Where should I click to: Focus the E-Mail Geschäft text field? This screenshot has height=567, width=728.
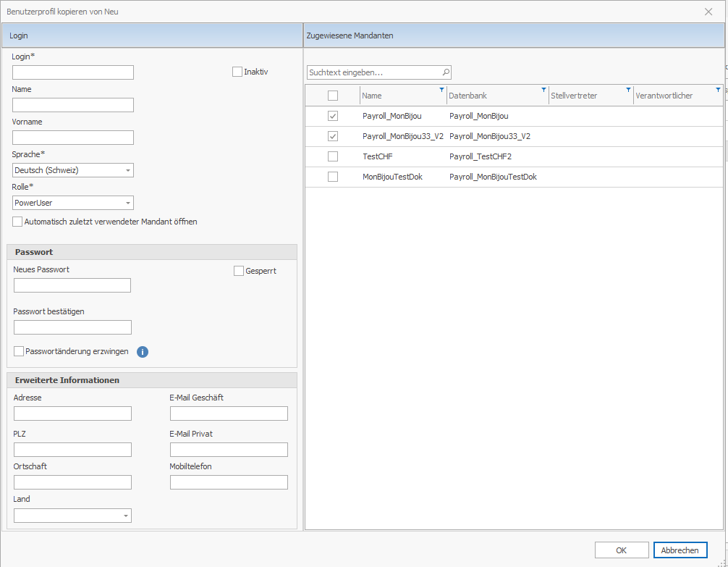click(x=229, y=413)
